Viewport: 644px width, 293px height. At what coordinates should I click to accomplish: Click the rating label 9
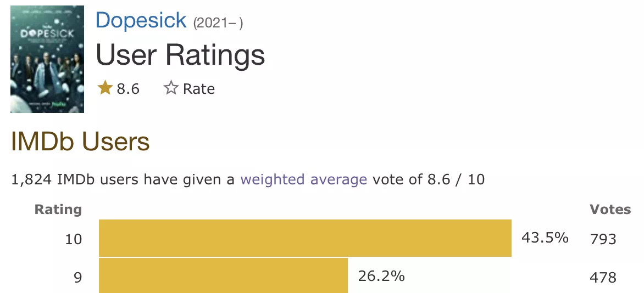[78, 278]
